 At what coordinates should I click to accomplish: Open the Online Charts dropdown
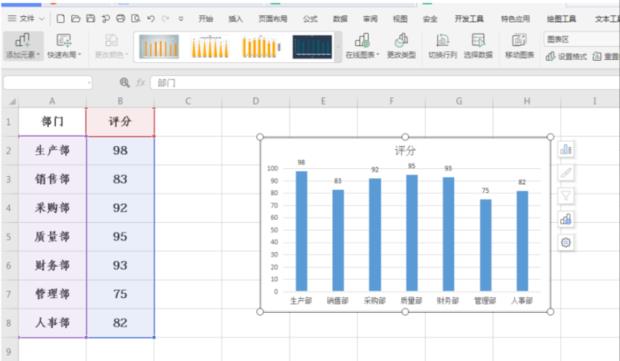(x=362, y=46)
